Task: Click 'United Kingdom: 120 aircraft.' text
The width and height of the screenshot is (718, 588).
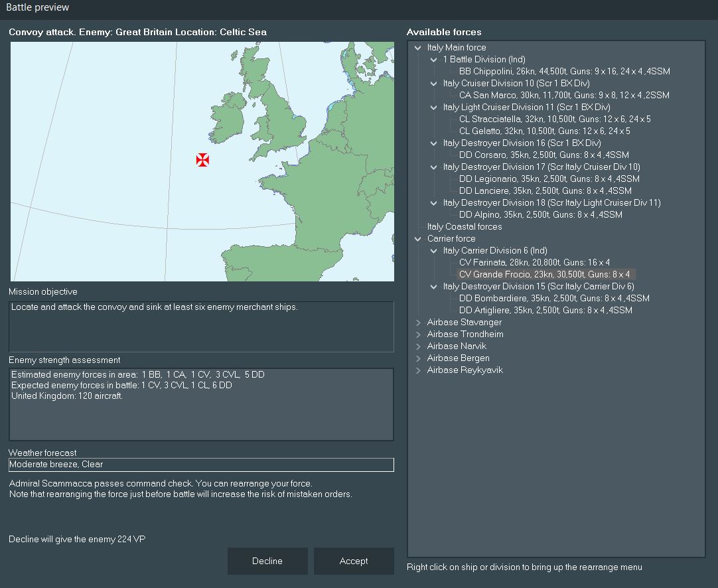Action: [x=67, y=396]
